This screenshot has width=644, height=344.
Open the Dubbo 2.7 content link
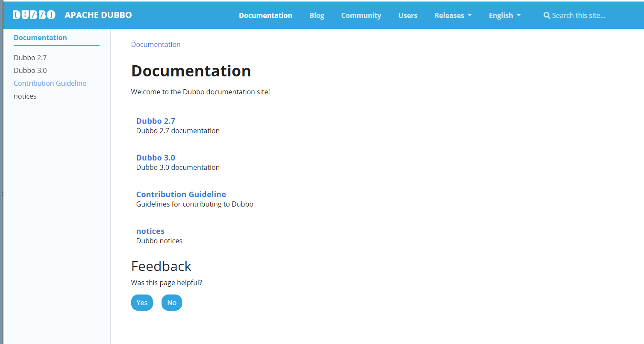156,121
